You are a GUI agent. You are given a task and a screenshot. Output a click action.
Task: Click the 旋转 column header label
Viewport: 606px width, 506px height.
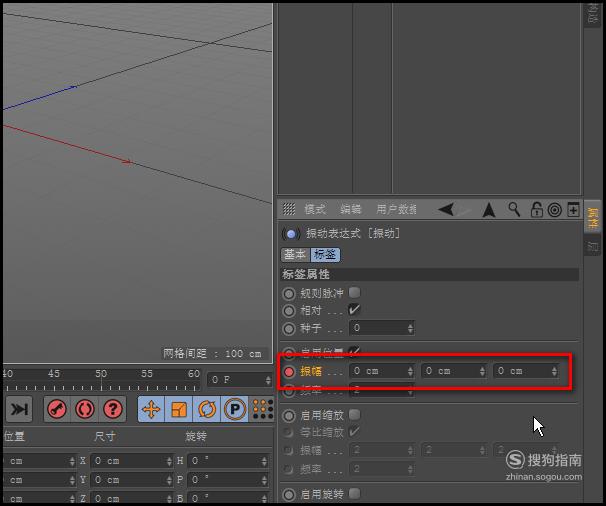click(196, 436)
